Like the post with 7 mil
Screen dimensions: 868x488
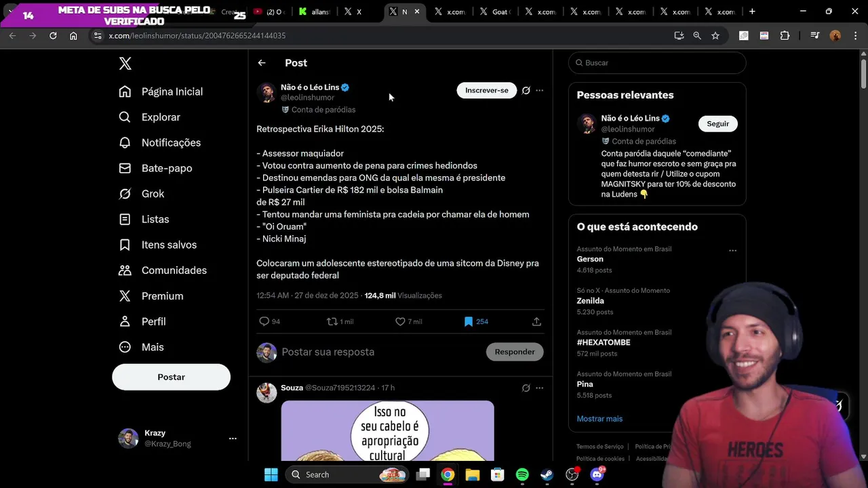coord(400,321)
